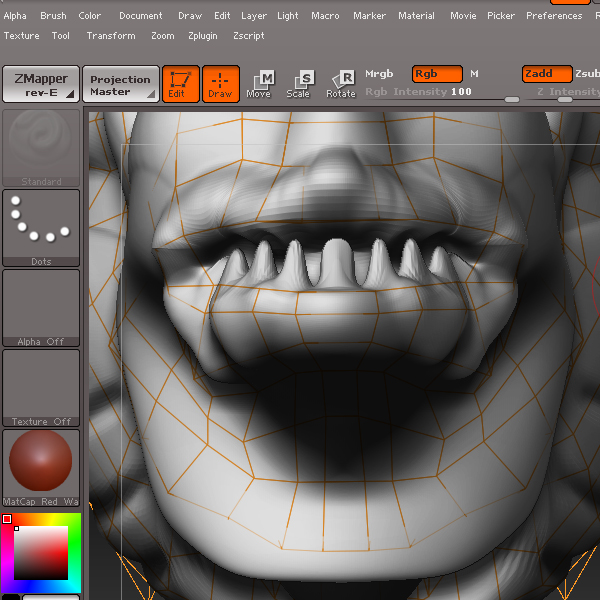Open the Light menu

pyautogui.click(x=287, y=16)
